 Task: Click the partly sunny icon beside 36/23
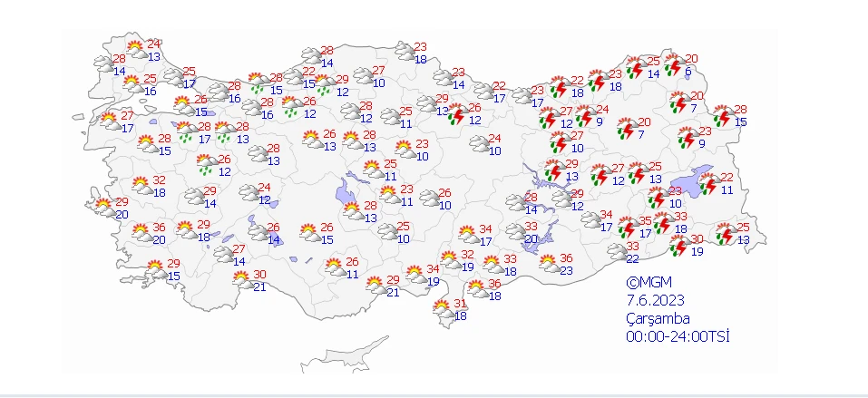tap(550, 264)
